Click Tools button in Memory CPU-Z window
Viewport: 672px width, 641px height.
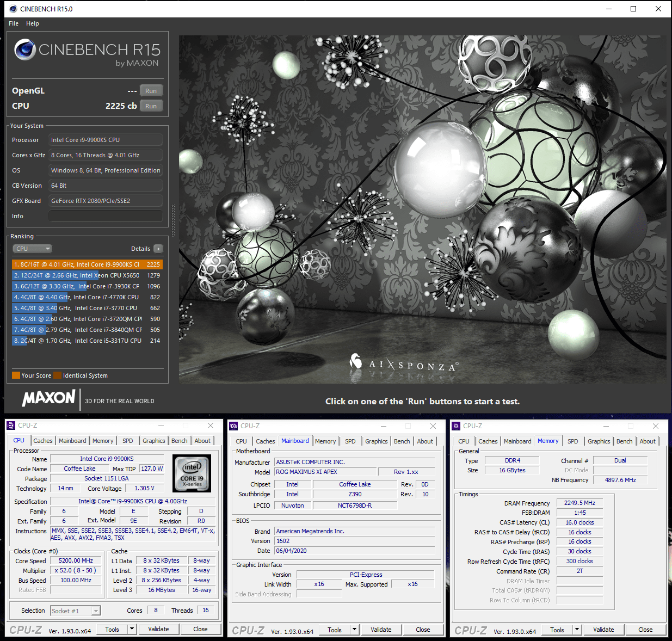tap(557, 630)
